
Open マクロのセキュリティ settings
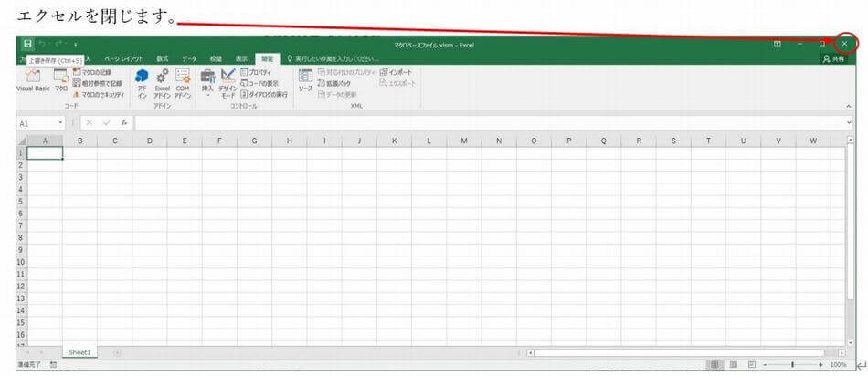click(99, 95)
